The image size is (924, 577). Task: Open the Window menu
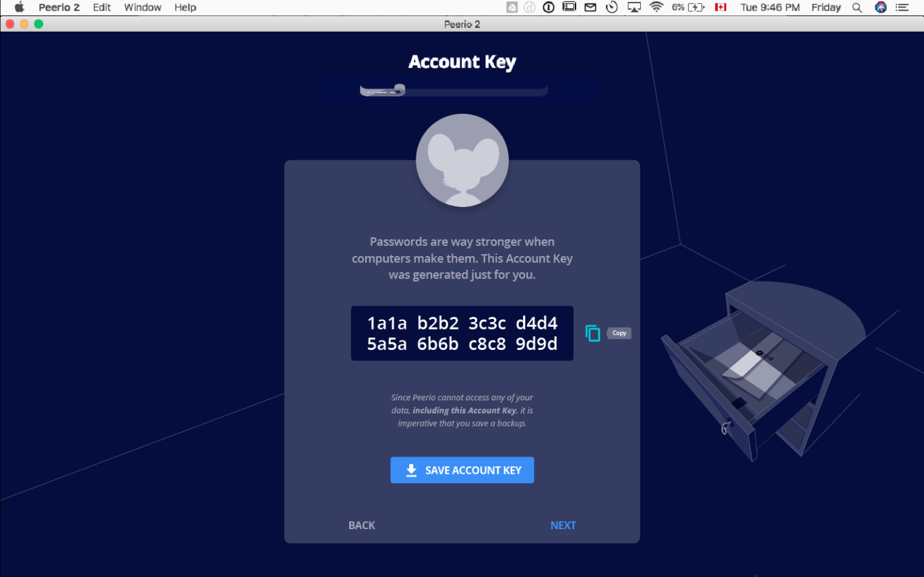tap(143, 7)
